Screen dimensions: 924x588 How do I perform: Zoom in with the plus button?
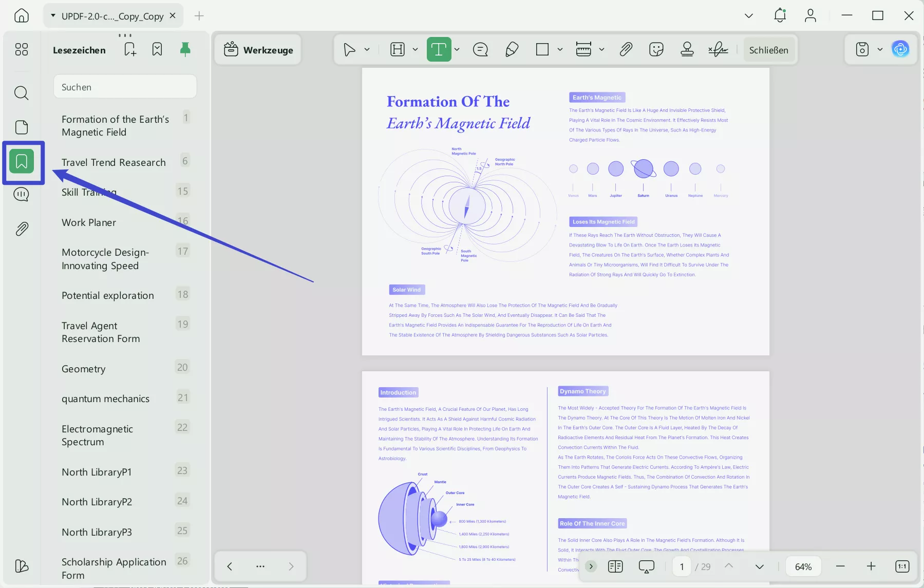871,566
